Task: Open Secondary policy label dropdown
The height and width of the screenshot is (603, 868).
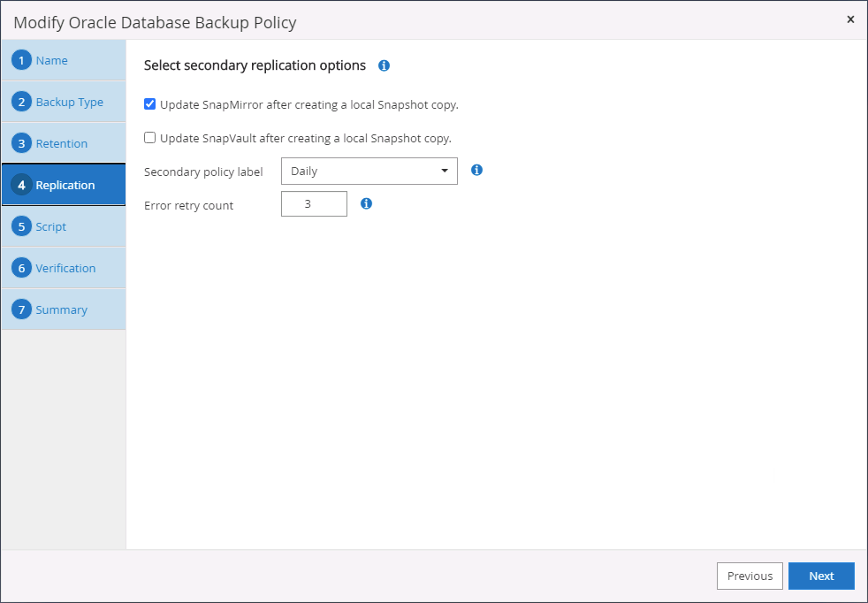Action: [x=369, y=171]
